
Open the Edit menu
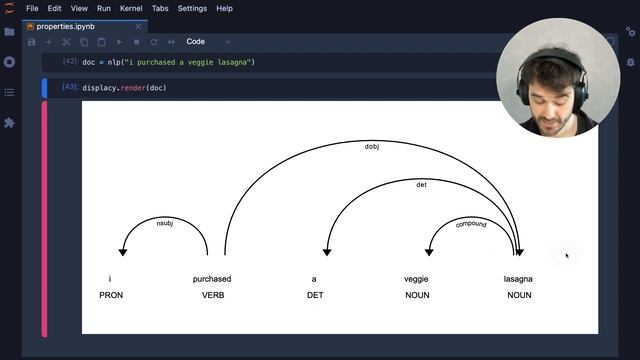(x=54, y=8)
